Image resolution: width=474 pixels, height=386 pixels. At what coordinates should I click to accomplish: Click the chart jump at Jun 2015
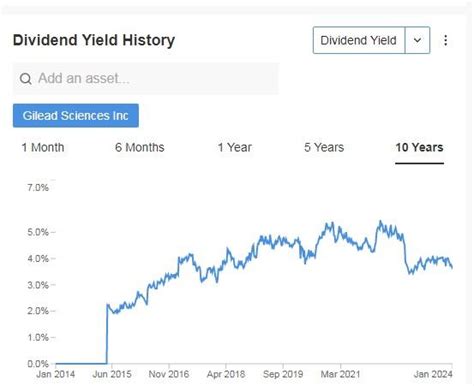(107, 333)
